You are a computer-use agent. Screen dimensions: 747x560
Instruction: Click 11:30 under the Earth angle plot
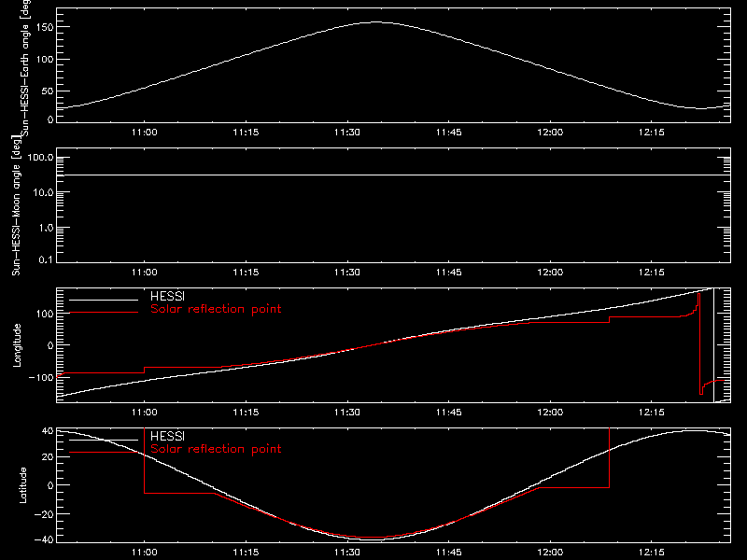click(347, 132)
